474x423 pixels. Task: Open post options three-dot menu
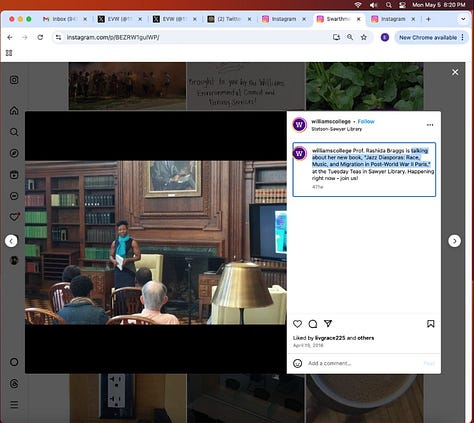point(430,125)
